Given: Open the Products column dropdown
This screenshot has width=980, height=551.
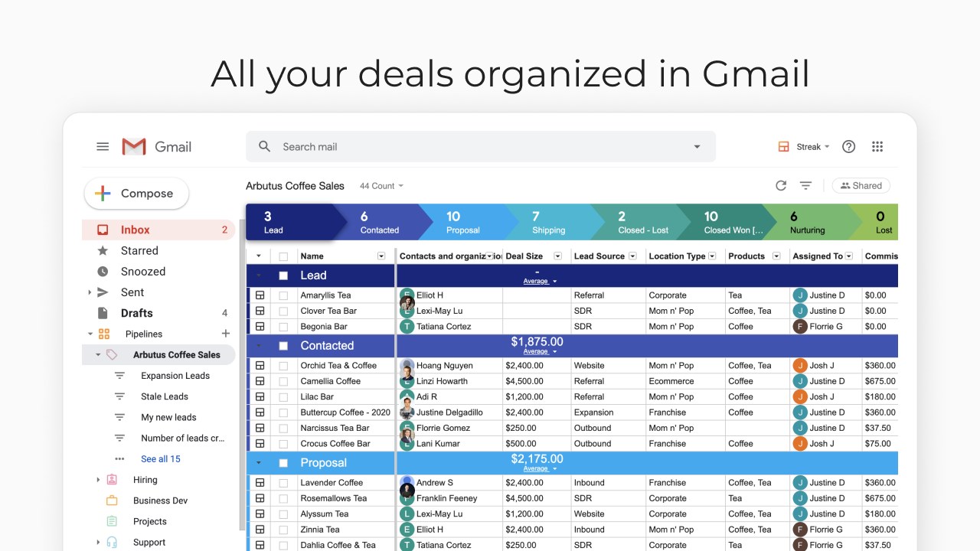Looking at the screenshot, I should click(776, 256).
